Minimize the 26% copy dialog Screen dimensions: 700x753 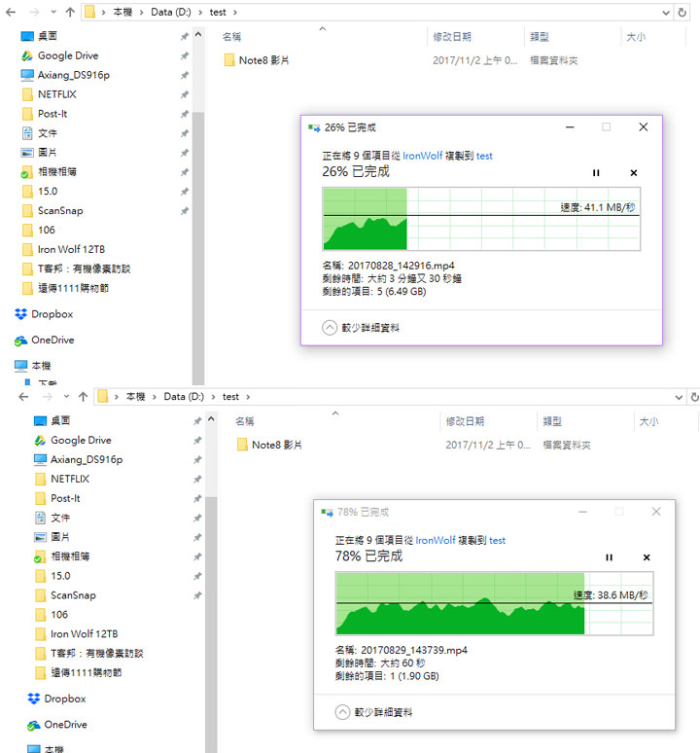click(570, 127)
